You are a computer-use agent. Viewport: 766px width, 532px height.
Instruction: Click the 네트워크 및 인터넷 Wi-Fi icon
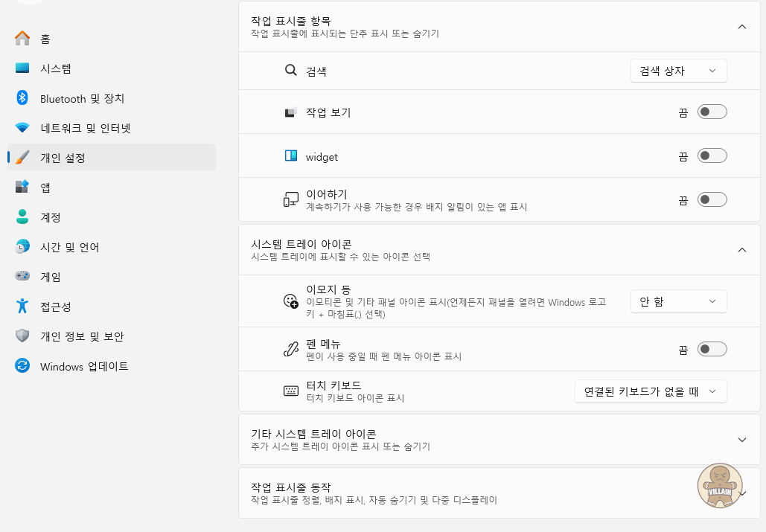coord(22,128)
